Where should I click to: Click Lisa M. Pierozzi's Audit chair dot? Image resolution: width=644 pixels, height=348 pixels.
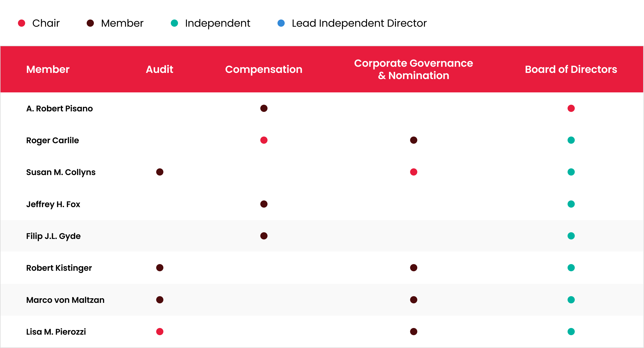point(160,332)
